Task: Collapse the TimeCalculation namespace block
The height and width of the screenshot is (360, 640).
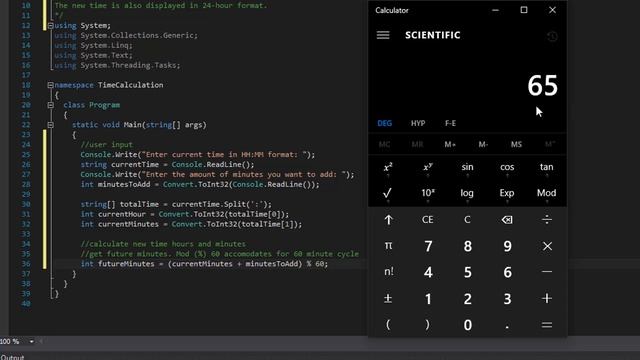Action: coord(50,85)
